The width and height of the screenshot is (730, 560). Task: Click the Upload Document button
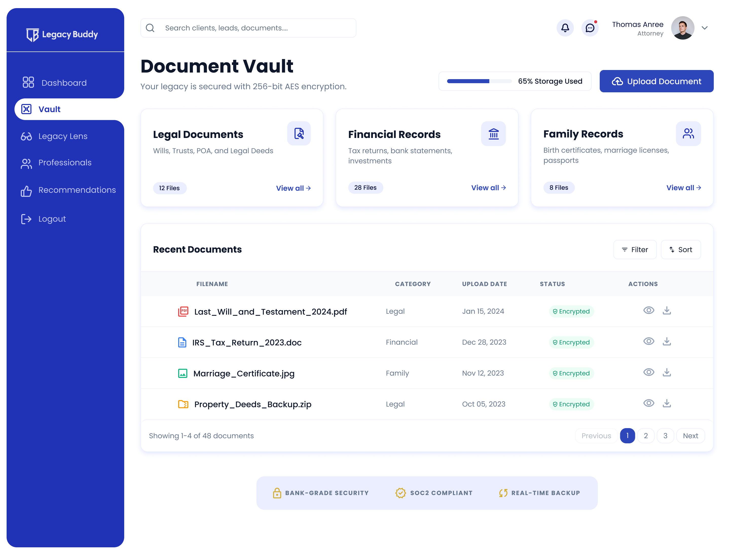(x=656, y=81)
